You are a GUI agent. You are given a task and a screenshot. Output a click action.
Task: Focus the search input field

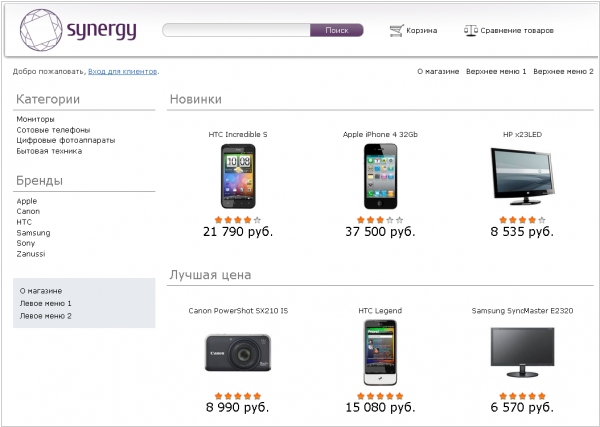236,30
